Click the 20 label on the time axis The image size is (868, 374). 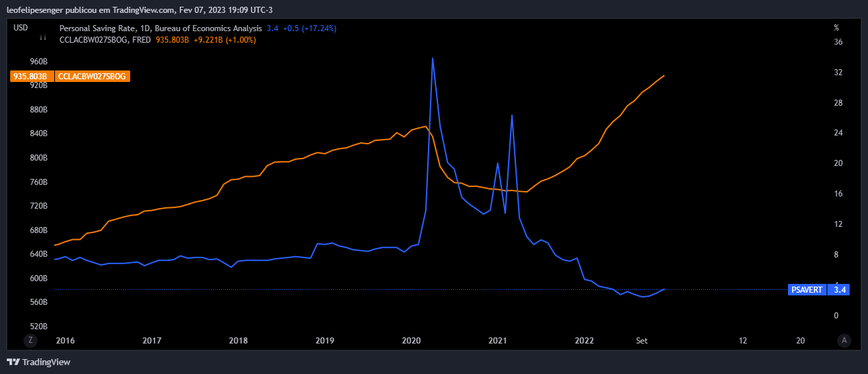pos(801,341)
